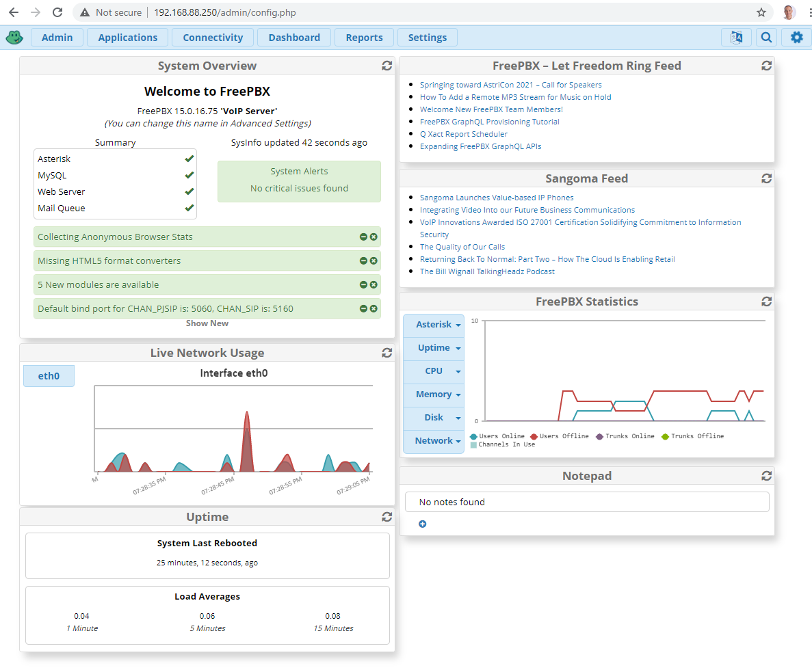Expand the Memory statistics dropdown
Viewport: 812px width, 670px height.
[434, 394]
